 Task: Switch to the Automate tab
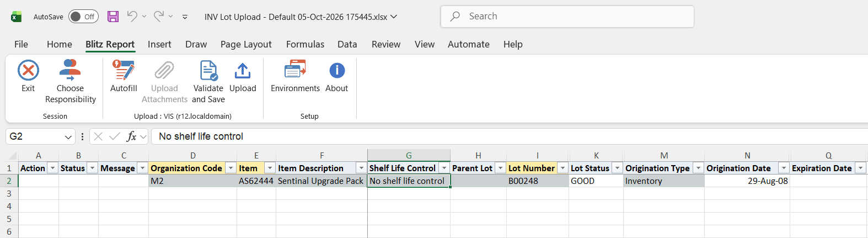click(469, 44)
